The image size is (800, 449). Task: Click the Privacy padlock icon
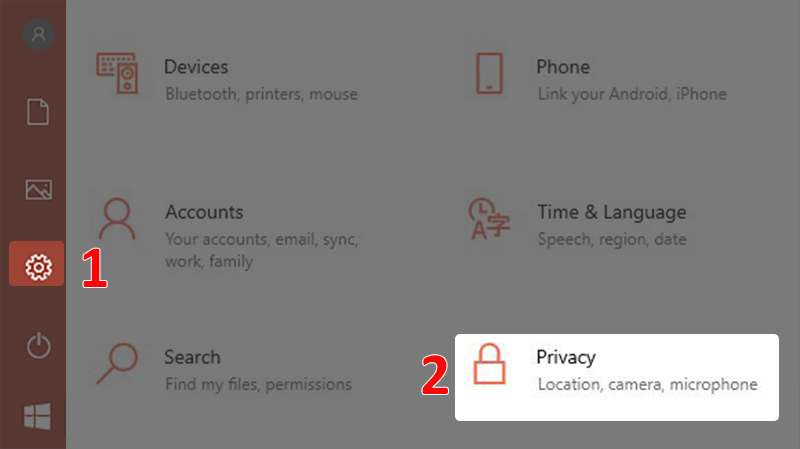pos(490,364)
